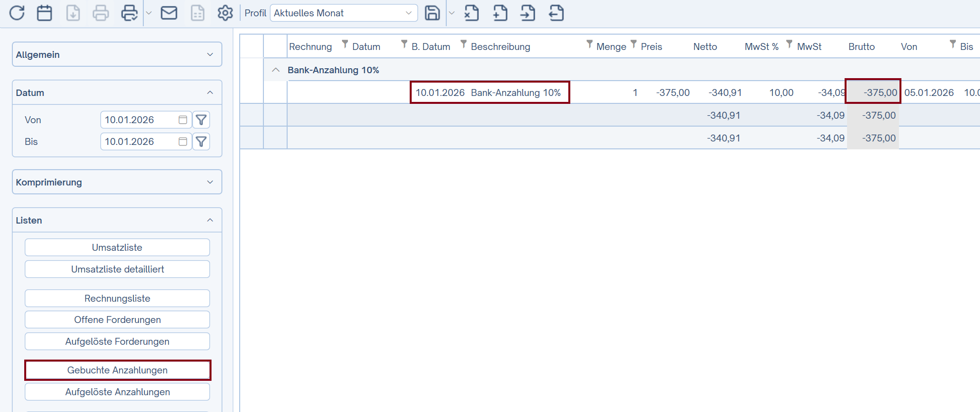This screenshot has height=412, width=980.
Task: Open the calendar icon in the toolbar
Action: tap(44, 13)
